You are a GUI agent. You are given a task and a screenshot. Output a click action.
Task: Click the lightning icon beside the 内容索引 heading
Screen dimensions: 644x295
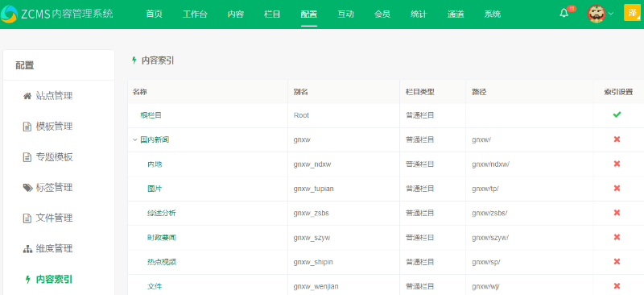point(134,60)
